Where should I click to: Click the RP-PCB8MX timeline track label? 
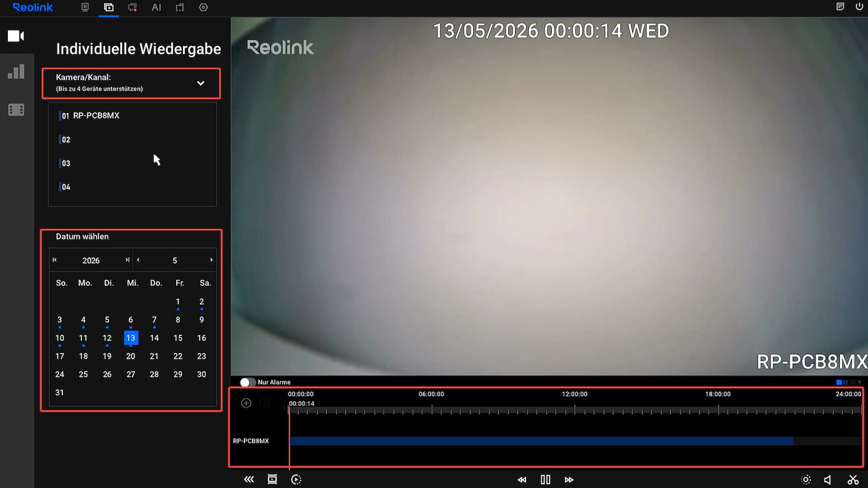[251, 441]
